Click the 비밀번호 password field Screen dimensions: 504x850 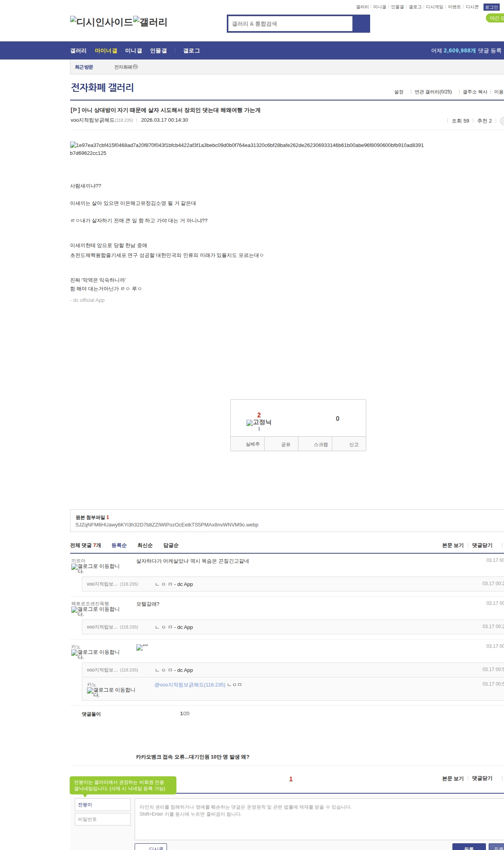pos(103,819)
